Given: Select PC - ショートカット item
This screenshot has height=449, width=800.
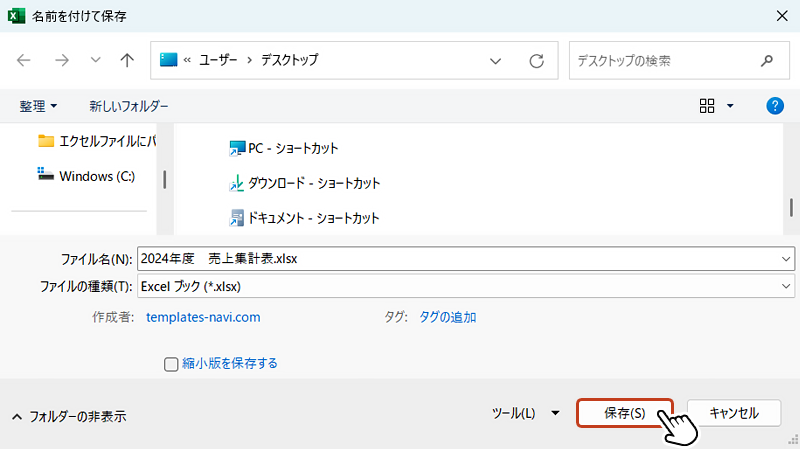Looking at the screenshot, I should 284,148.
